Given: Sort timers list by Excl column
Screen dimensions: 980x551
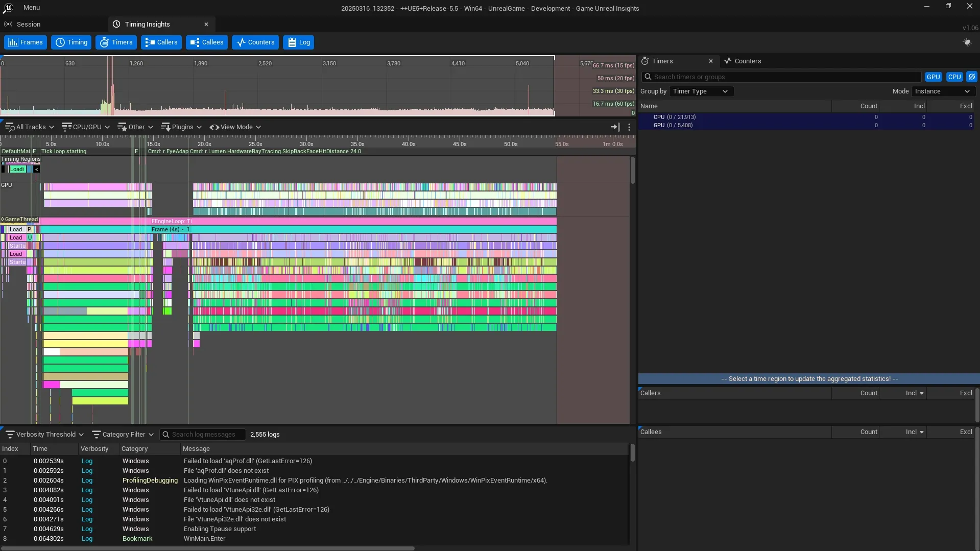Looking at the screenshot, I should 950,106.
